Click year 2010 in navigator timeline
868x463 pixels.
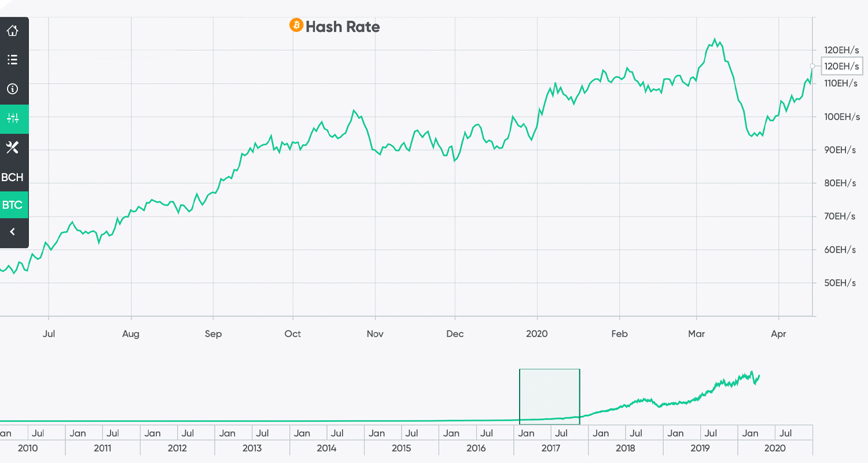[28, 448]
